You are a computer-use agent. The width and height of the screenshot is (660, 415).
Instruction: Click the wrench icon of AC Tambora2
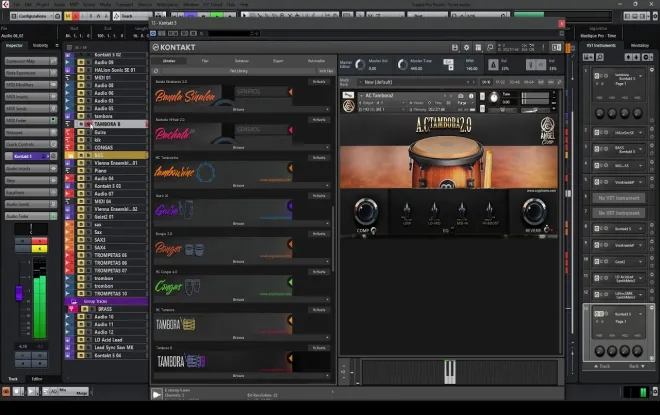pyautogui.click(x=348, y=96)
